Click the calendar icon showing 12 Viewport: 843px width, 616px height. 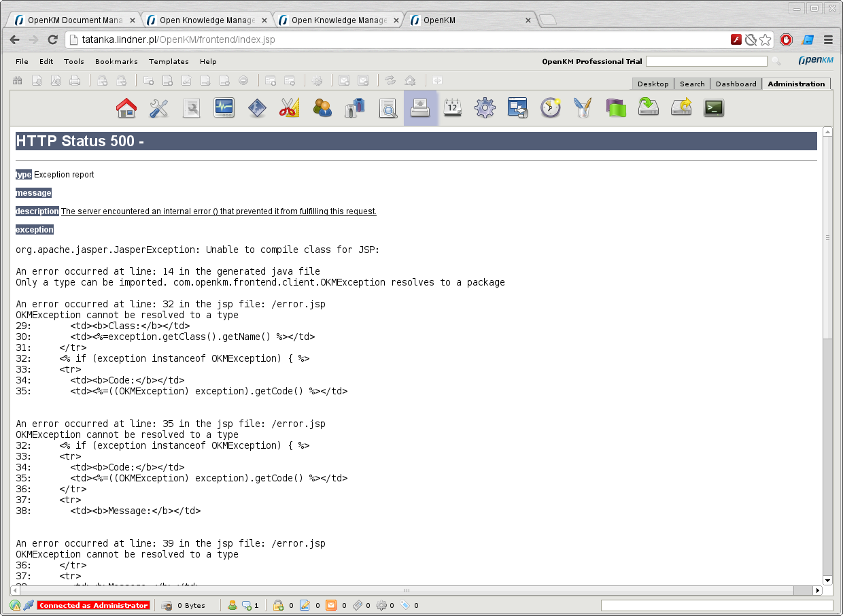pos(453,108)
